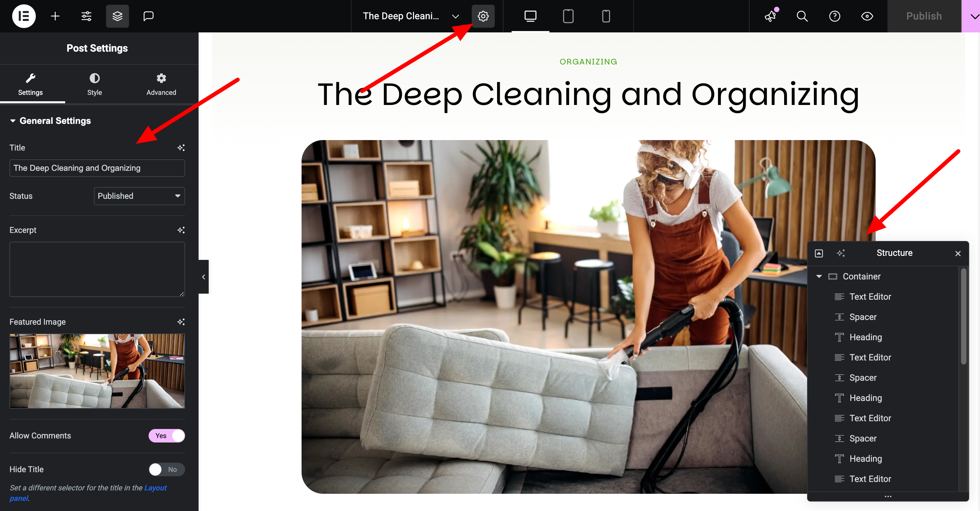Preview changes with the eye icon
The image size is (980, 511).
[867, 16]
